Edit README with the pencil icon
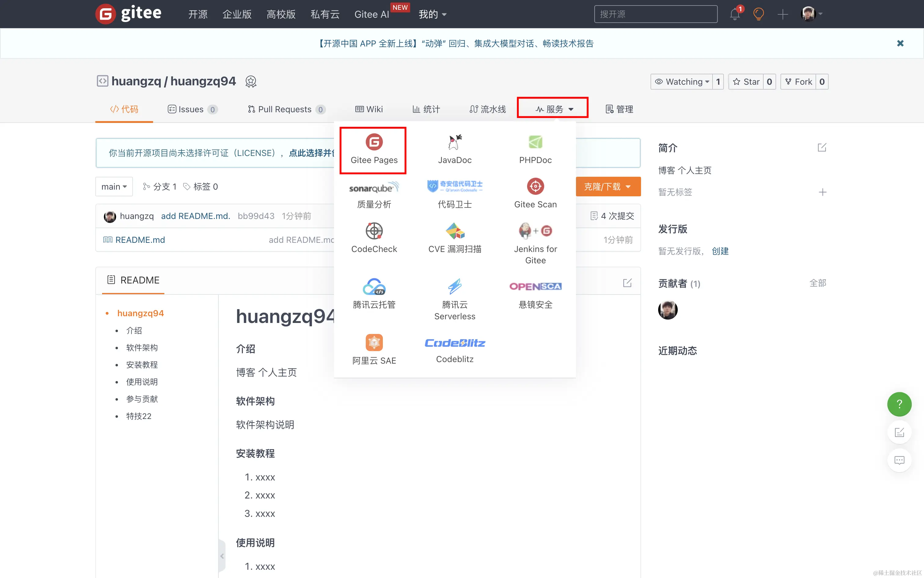Image resolution: width=924 pixels, height=578 pixels. coord(627,283)
